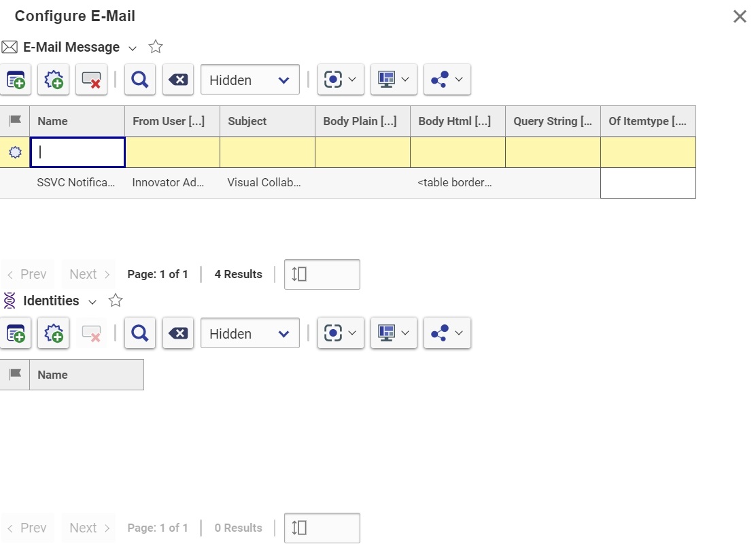Click Next in E-Mail Message pagination
This screenshot has height=544, width=756.
click(x=89, y=275)
